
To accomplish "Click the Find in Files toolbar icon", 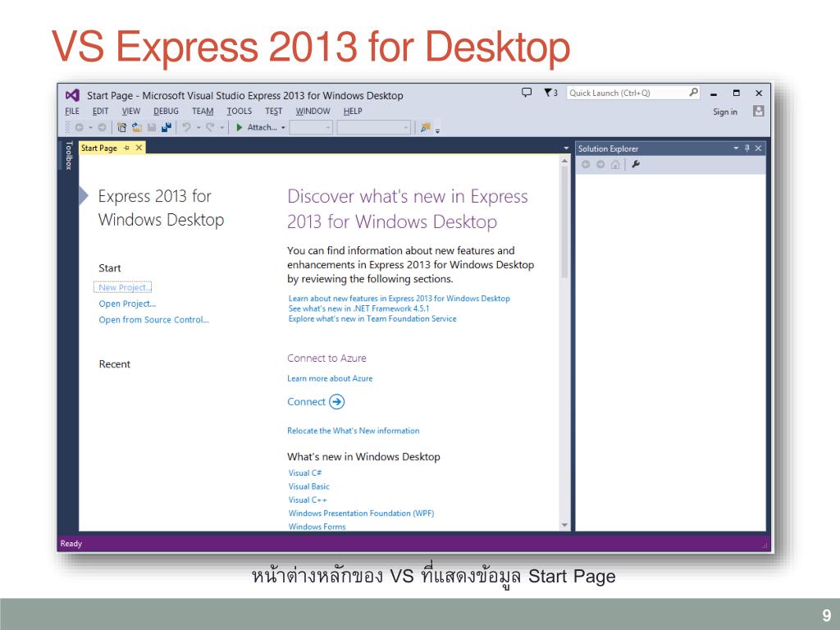I will coord(426,127).
